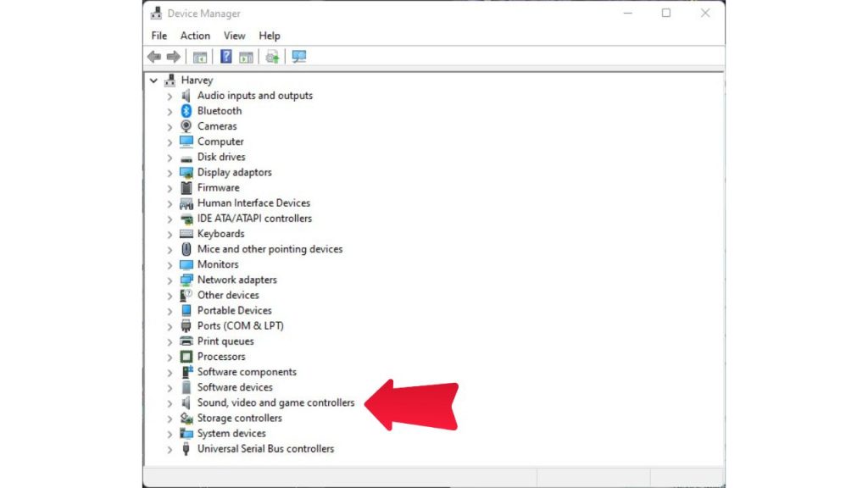Collapse the Harvey root node

coord(153,80)
